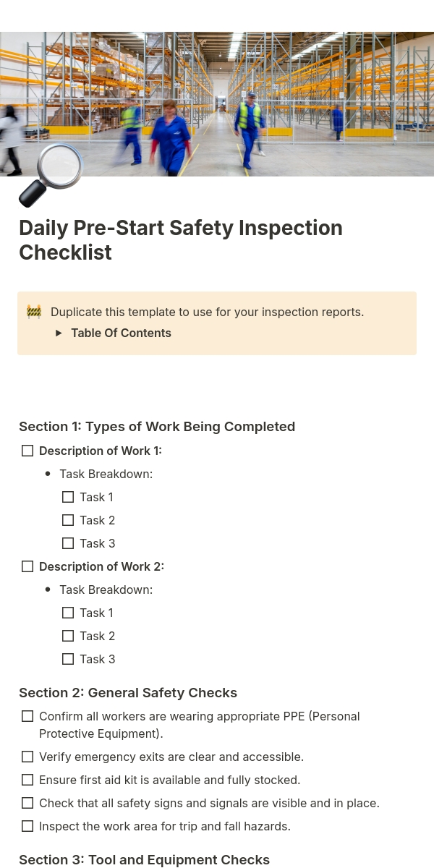Check the Description of Work 1 checkbox
The width and height of the screenshot is (434, 868).
[27, 451]
